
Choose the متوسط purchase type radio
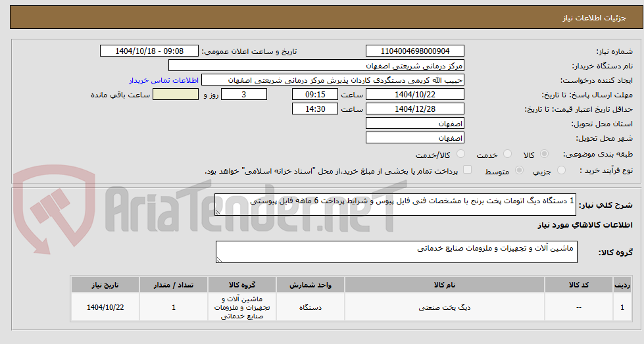(520, 170)
